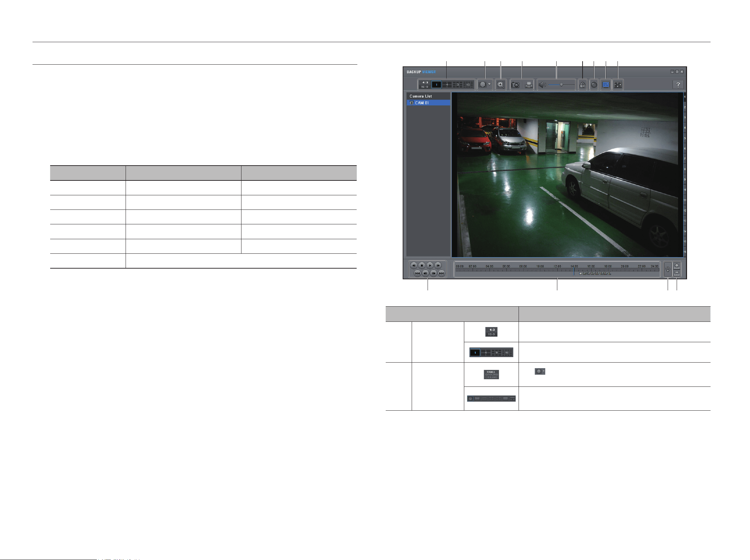This screenshot has height=560, width=750.
Task: Open the fisheye view mode dropdown
Action: (485, 84)
